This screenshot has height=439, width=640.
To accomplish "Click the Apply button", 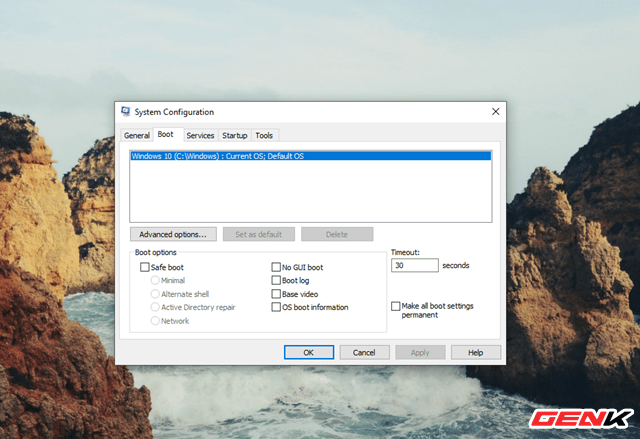I will 420,353.
